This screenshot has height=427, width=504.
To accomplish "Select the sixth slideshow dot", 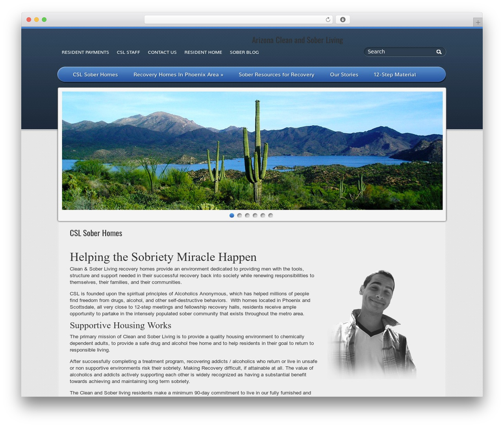I will tap(271, 215).
